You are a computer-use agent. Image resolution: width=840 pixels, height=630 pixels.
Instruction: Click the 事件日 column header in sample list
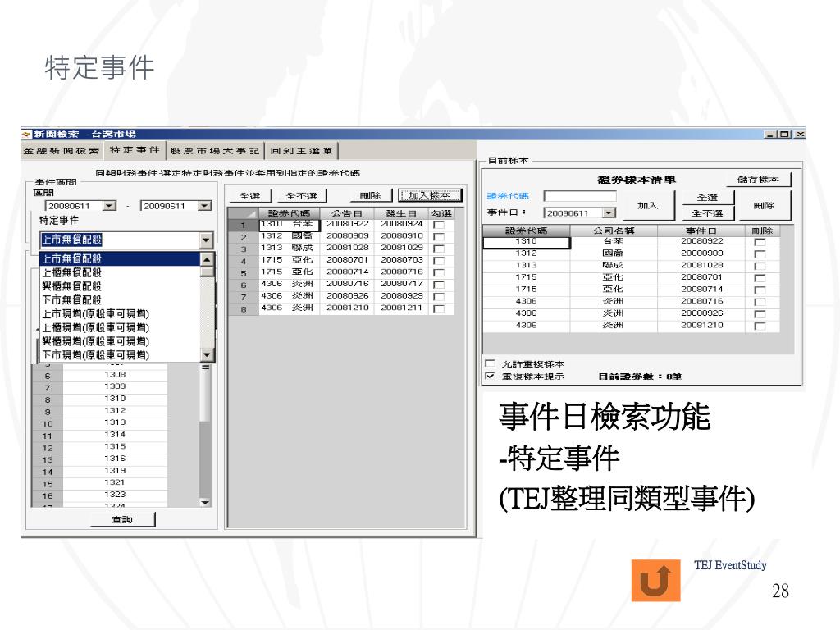[701, 231]
